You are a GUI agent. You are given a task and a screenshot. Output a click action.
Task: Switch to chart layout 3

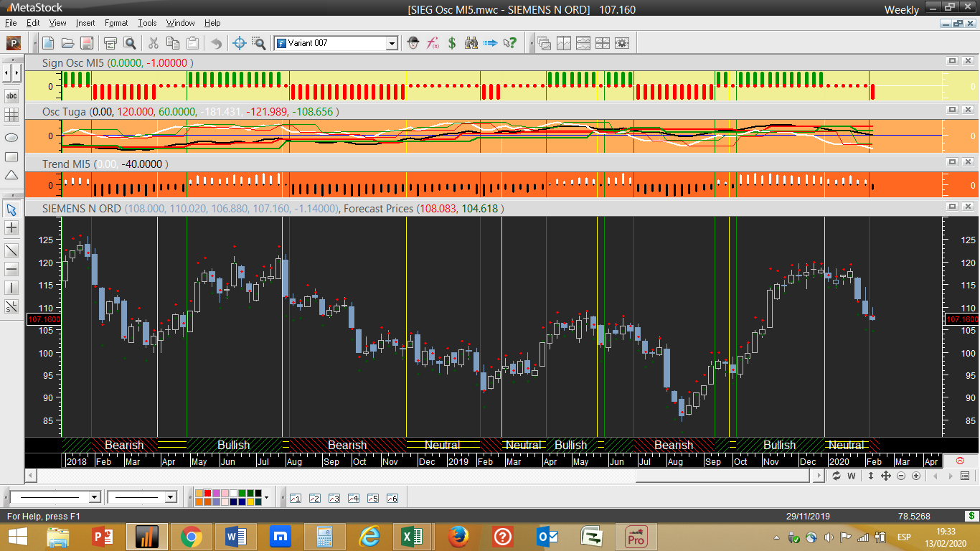point(334,498)
